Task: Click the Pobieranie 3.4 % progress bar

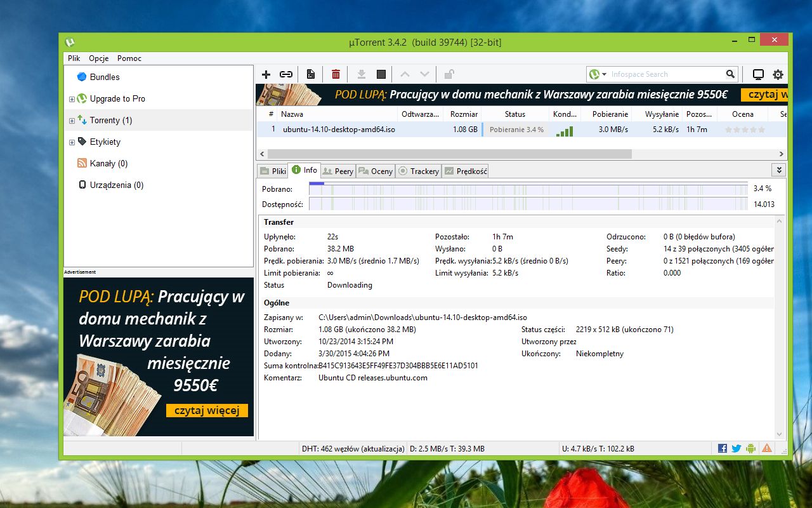Action: (515, 130)
